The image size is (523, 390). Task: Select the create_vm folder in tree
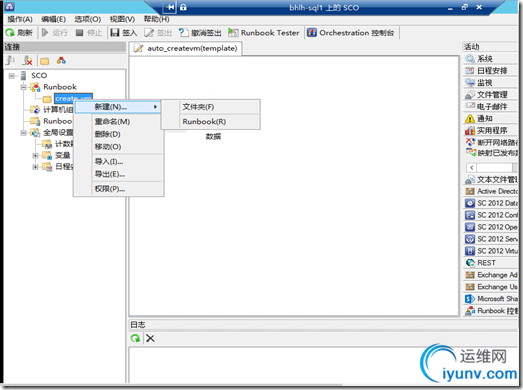pos(73,98)
